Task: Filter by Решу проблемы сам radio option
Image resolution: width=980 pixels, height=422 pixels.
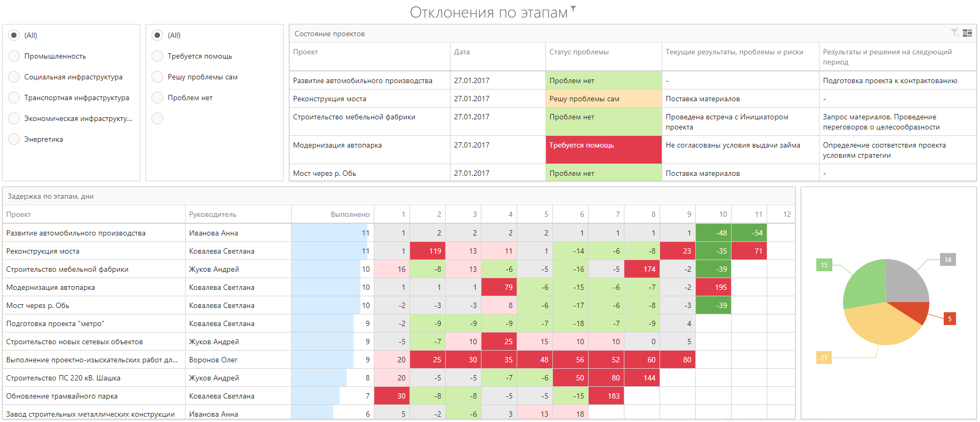Action: [157, 77]
